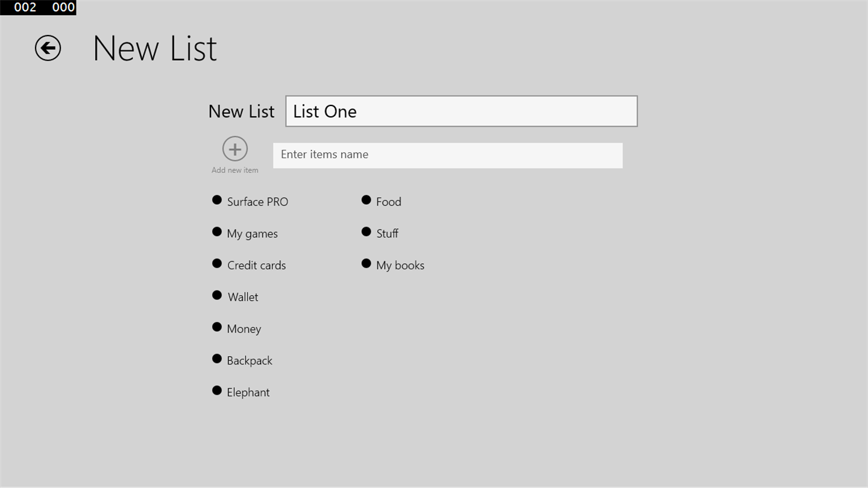This screenshot has height=488, width=868.
Task: Click the bullet next to Credit cards
Action: click(x=217, y=264)
